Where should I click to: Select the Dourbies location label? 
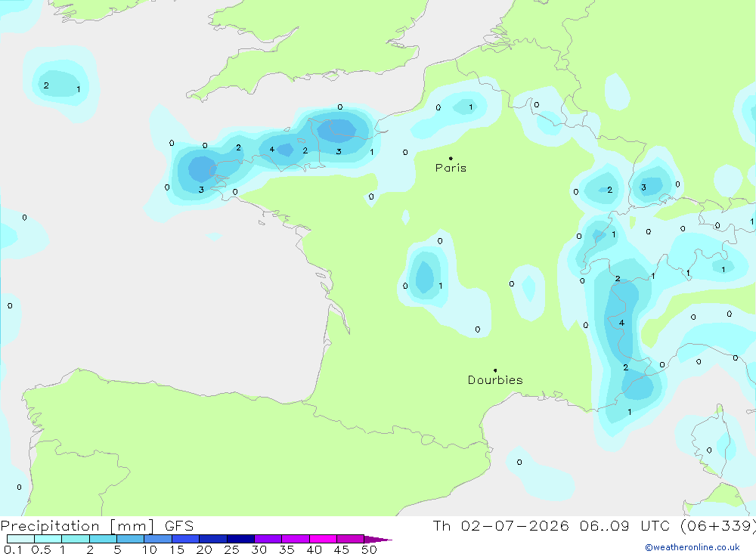tap(495, 380)
